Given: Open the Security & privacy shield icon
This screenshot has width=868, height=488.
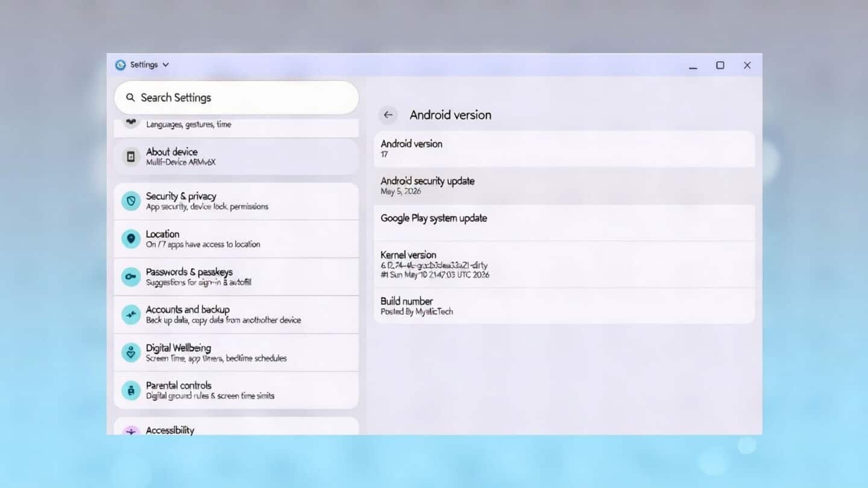Looking at the screenshot, I should click(131, 201).
